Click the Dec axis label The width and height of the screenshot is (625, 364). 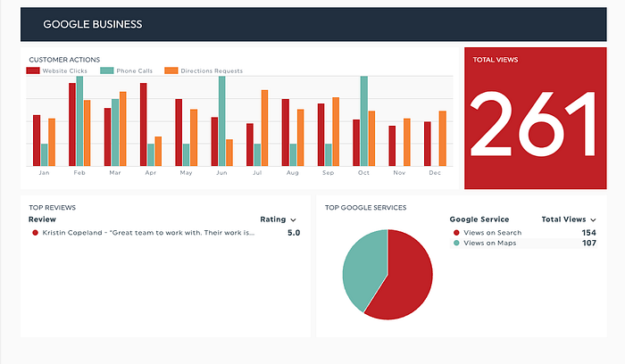[435, 172]
